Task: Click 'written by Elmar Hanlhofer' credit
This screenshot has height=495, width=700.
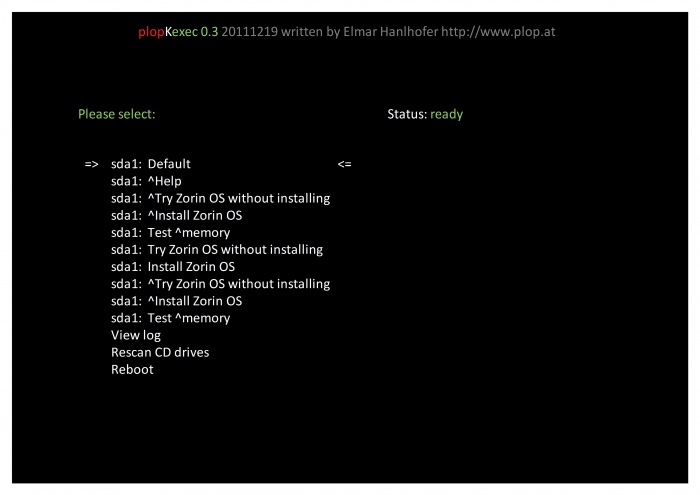Action: (x=359, y=32)
